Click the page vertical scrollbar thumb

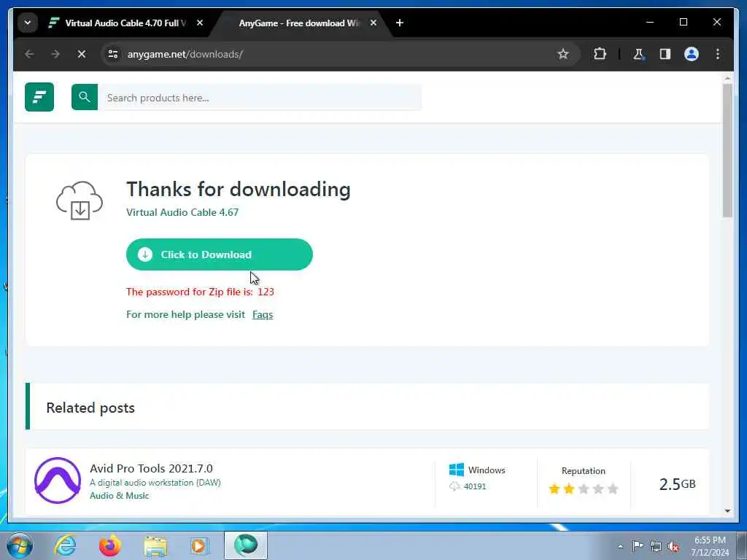point(727,150)
